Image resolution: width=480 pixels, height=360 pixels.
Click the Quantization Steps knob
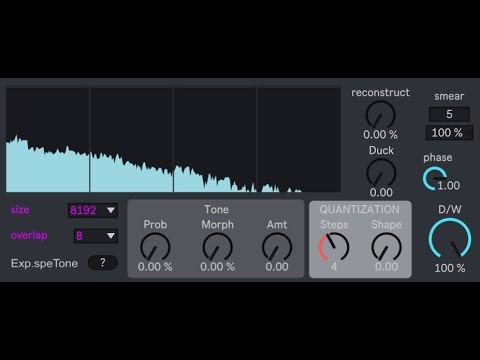pos(334,247)
